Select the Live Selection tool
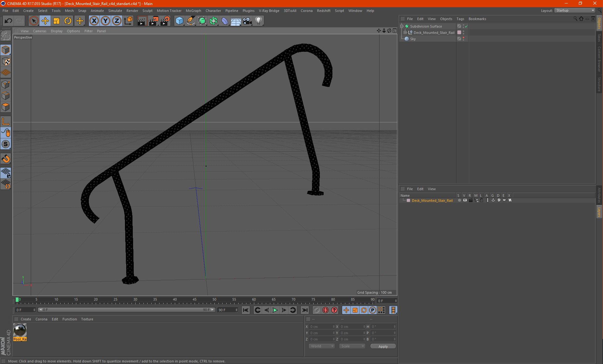 (x=34, y=21)
